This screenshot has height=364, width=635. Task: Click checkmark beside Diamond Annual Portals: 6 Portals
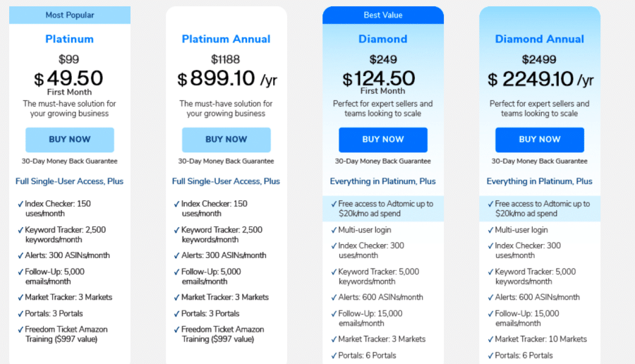tap(490, 356)
